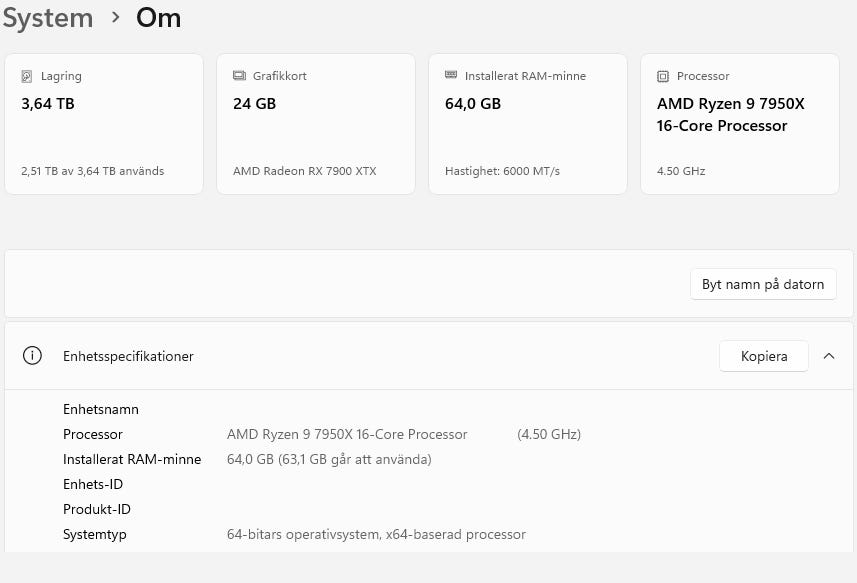This screenshot has height=583, width=857.
Task: Click Byt namn på datorn button
Action: (763, 284)
